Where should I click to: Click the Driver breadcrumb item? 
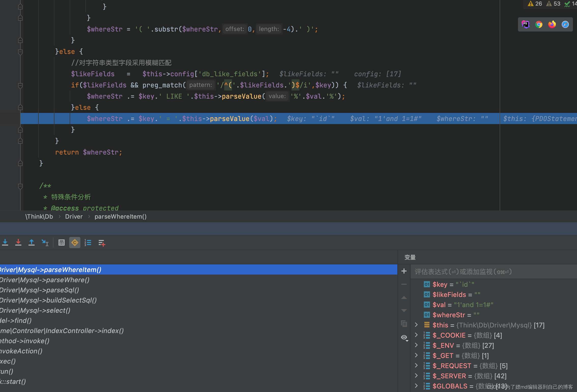(74, 217)
